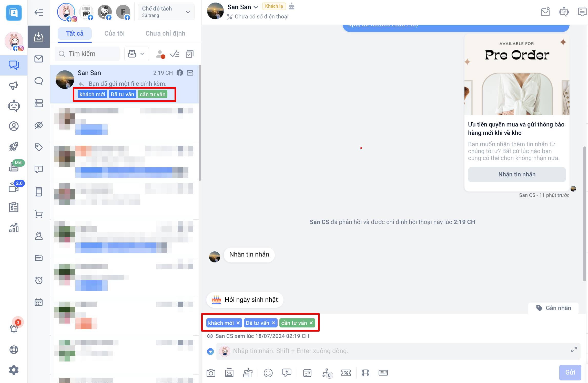588x383 pixels.
Task: Open the emoji picker smiley icon
Action: click(268, 373)
